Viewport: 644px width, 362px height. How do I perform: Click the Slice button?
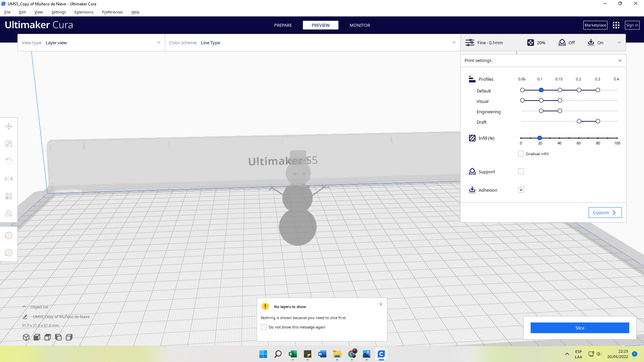(x=580, y=328)
